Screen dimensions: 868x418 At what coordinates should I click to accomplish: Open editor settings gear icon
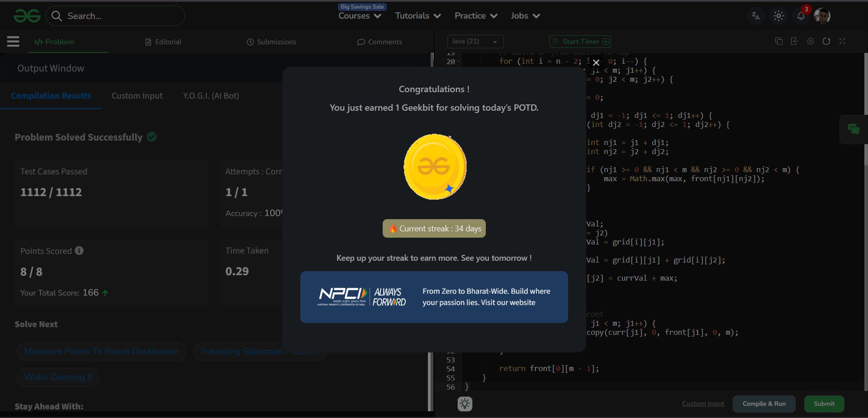tap(811, 41)
